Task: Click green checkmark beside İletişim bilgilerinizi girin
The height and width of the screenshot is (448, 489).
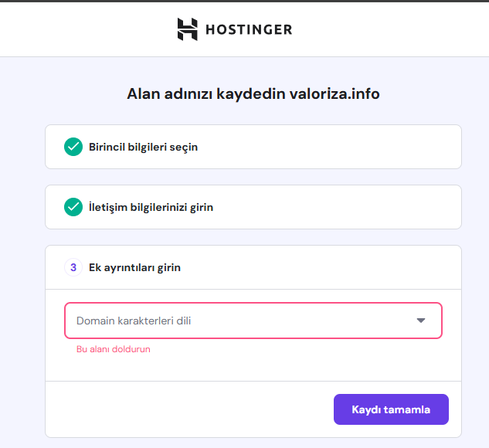Action: tap(73, 207)
